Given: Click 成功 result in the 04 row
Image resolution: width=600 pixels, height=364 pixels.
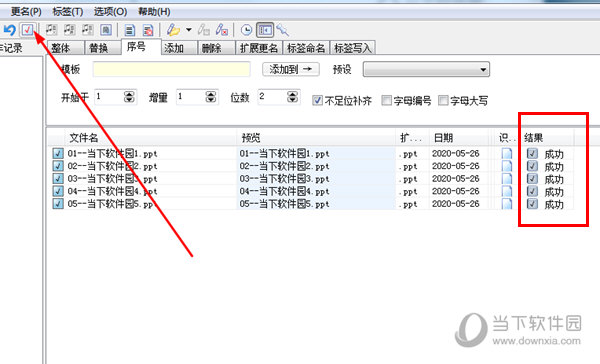Looking at the screenshot, I should [x=554, y=192].
